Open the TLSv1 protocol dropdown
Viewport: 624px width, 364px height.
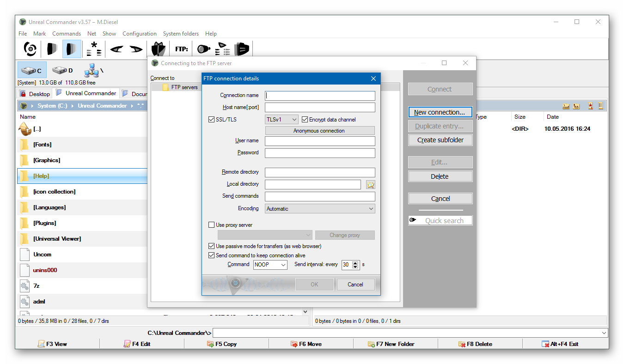(x=282, y=119)
